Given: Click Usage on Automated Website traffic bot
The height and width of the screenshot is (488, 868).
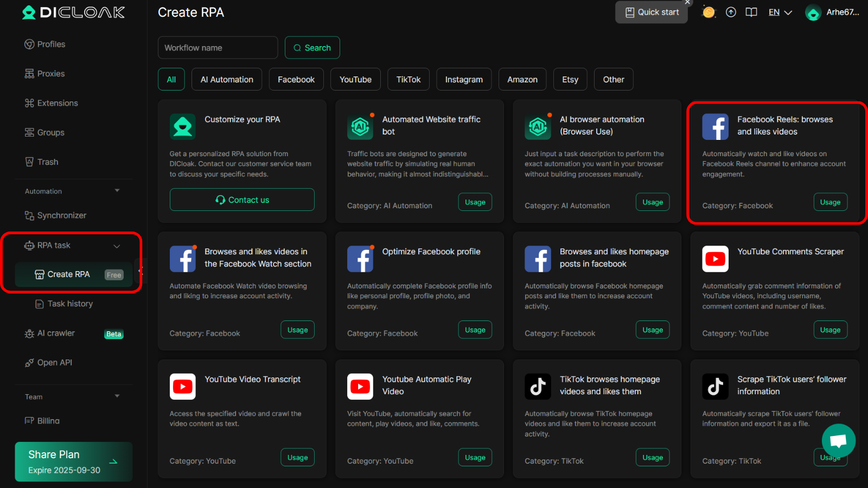Looking at the screenshot, I should 475,202.
